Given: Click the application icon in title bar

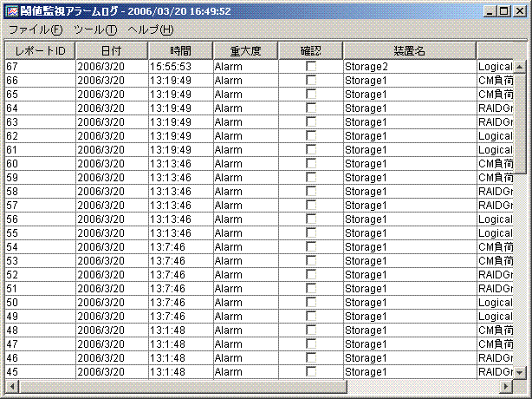Looking at the screenshot, I should click(12, 11).
